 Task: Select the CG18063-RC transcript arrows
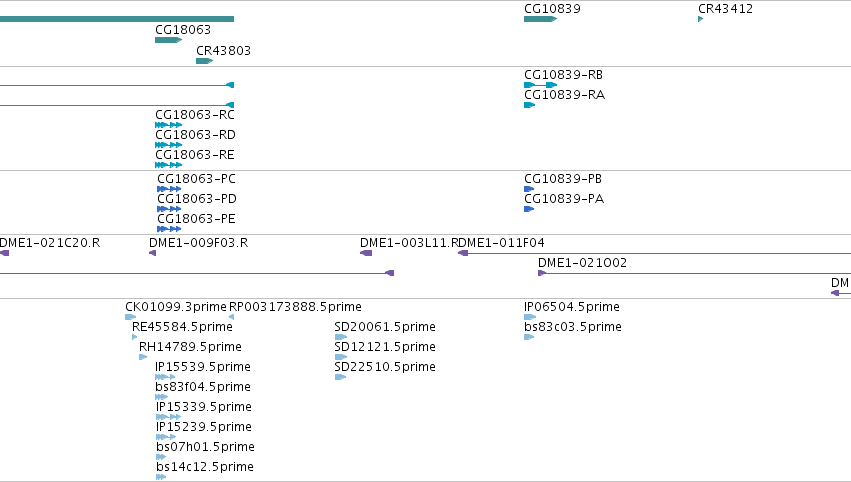click(x=168, y=125)
